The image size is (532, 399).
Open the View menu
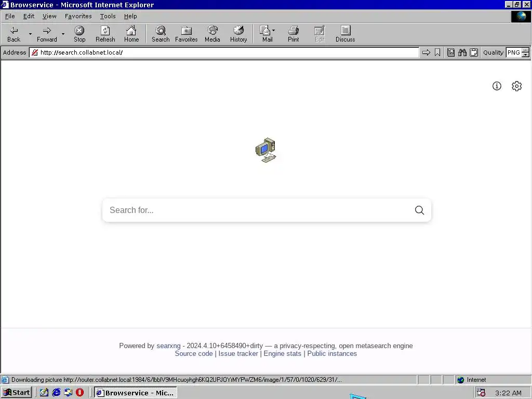(49, 16)
